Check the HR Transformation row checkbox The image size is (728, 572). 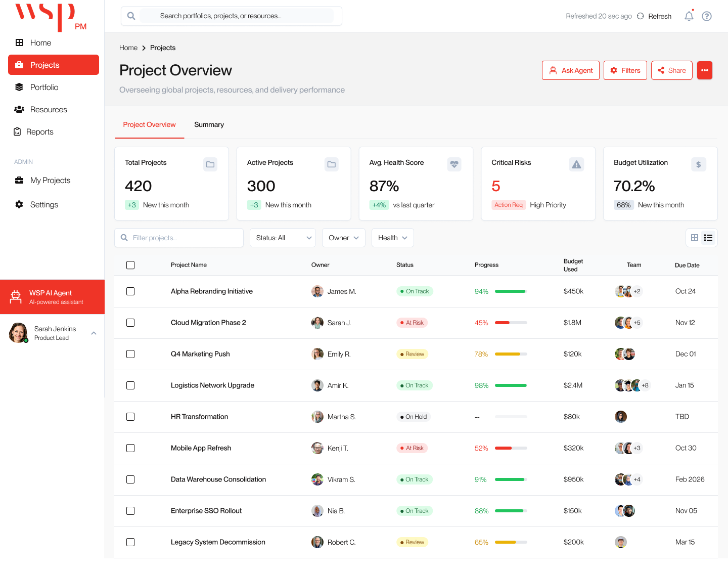[130, 417]
